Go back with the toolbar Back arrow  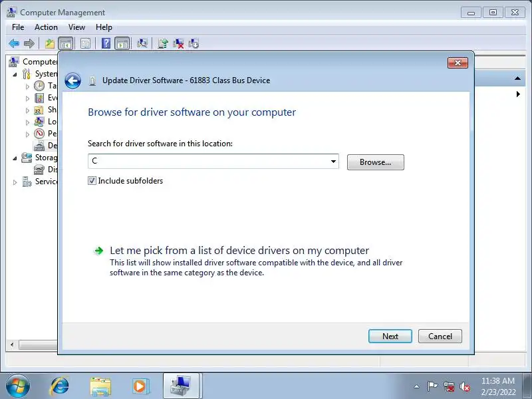(x=14, y=43)
